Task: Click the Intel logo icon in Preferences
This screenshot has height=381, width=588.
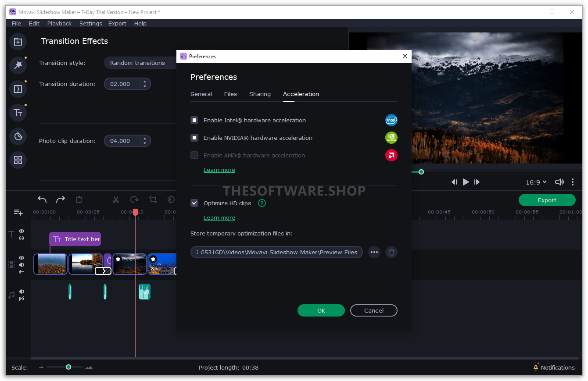Action: pos(391,120)
